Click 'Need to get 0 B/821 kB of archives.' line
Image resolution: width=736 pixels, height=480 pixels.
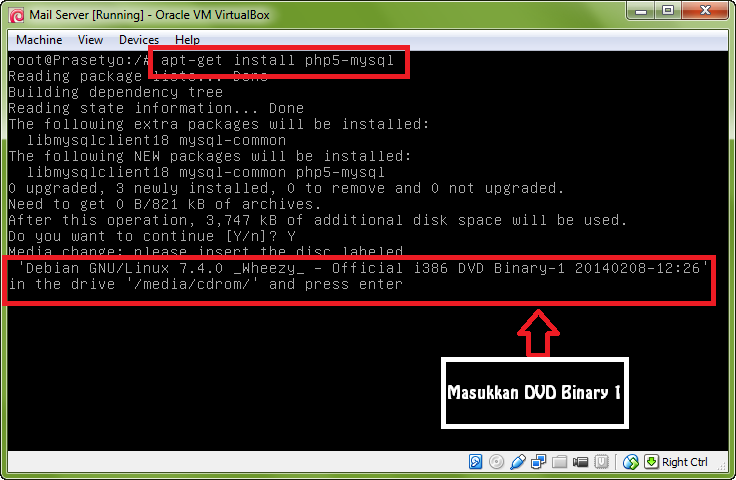165,204
